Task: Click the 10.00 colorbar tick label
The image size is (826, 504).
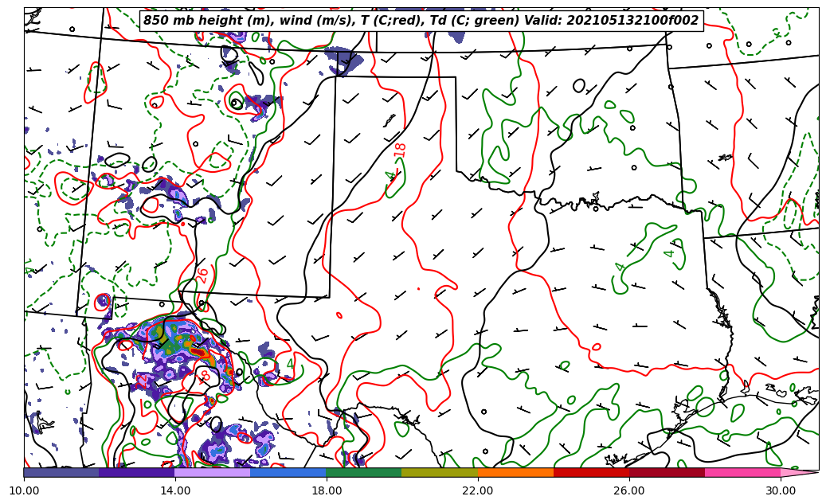Action: [x=24, y=490]
